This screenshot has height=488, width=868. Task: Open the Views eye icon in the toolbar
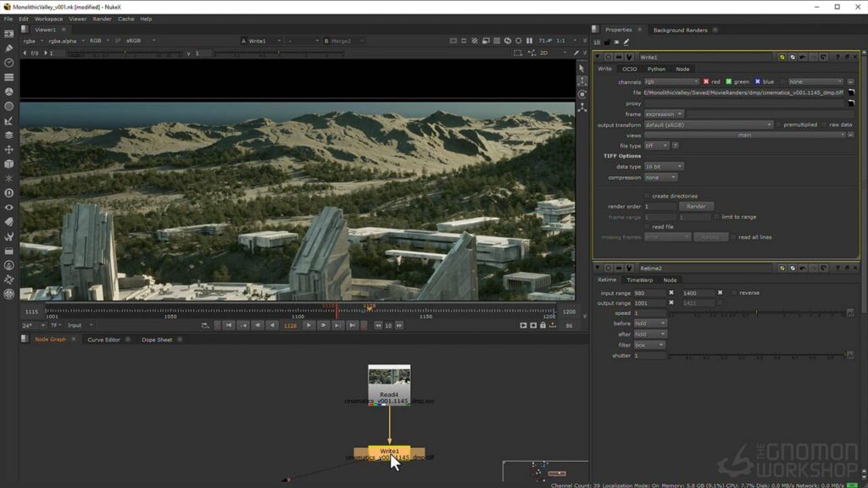point(8,207)
